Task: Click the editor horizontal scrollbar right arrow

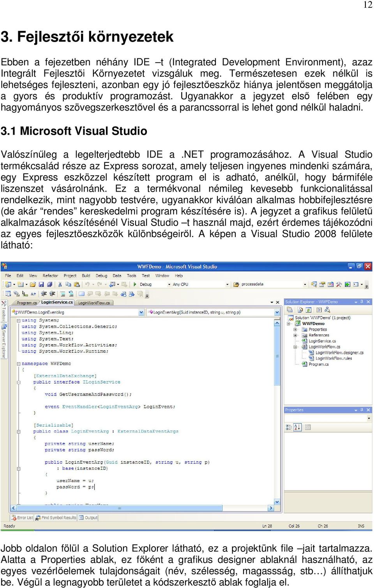Action: [x=271, y=508]
